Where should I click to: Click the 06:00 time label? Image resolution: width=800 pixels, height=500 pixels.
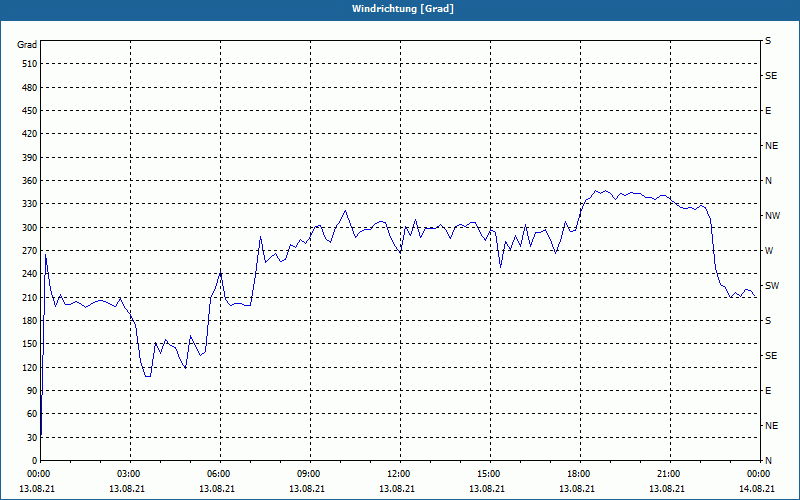coord(220,474)
